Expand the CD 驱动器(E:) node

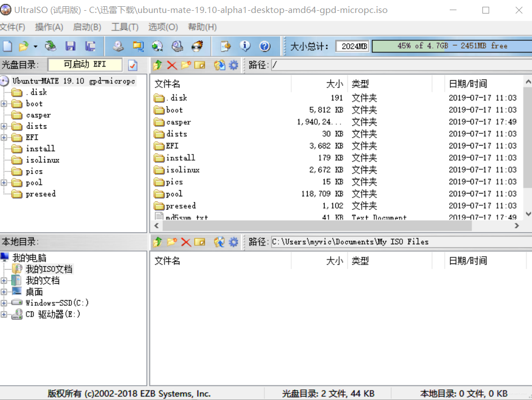(x=4, y=314)
